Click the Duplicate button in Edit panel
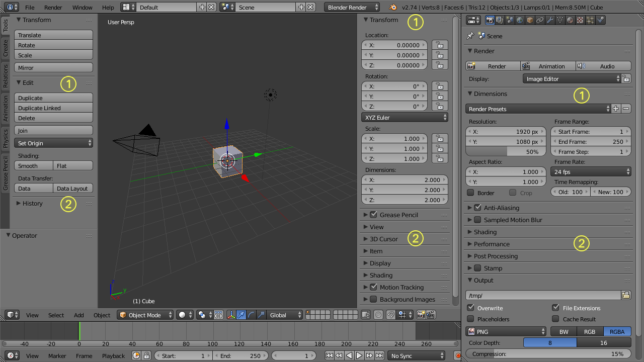 (x=53, y=98)
